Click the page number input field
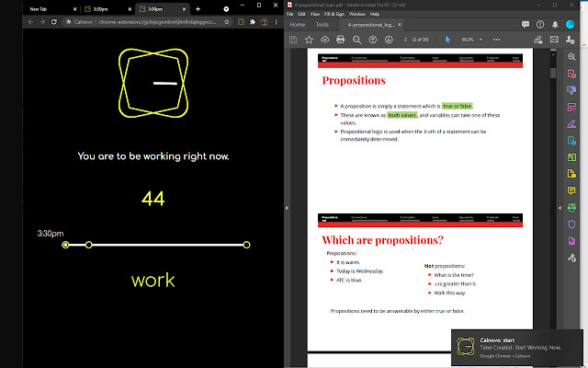588x368 pixels. [x=405, y=40]
